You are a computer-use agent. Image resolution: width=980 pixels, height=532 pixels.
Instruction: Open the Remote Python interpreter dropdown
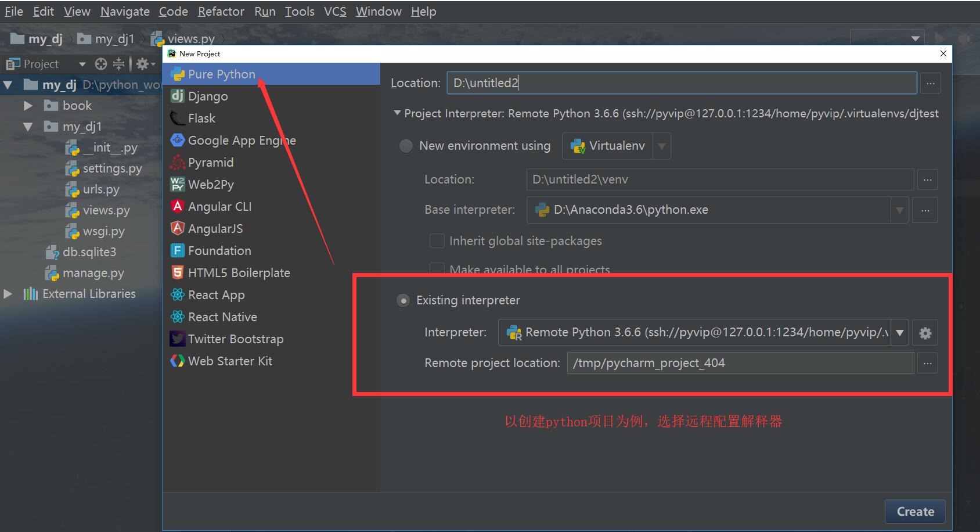(900, 333)
